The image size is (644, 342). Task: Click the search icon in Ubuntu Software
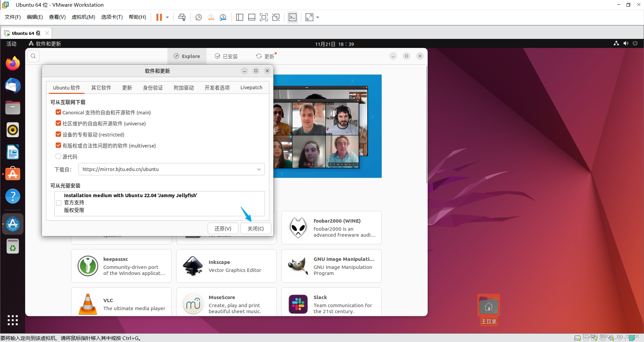[33, 56]
